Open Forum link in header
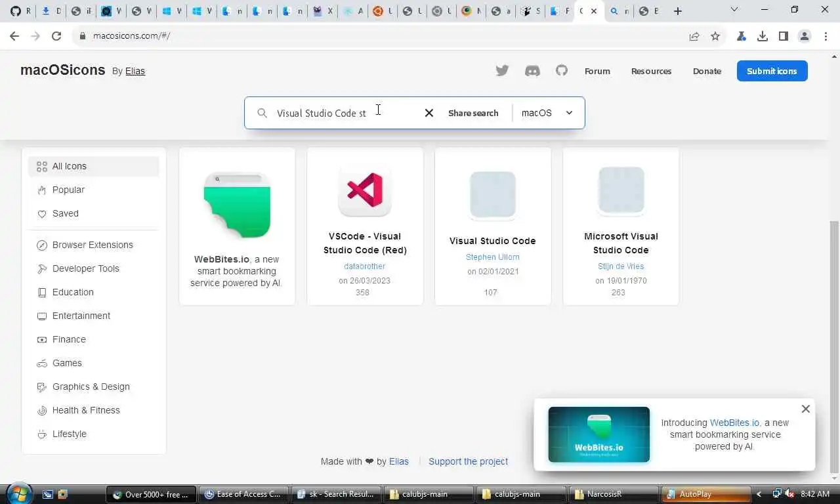 pyautogui.click(x=597, y=71)
